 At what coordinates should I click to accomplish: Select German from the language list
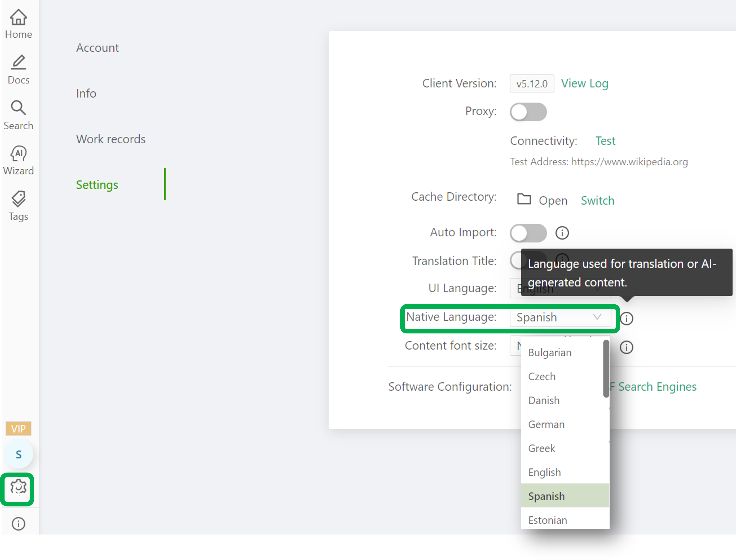tap(565, 425)
